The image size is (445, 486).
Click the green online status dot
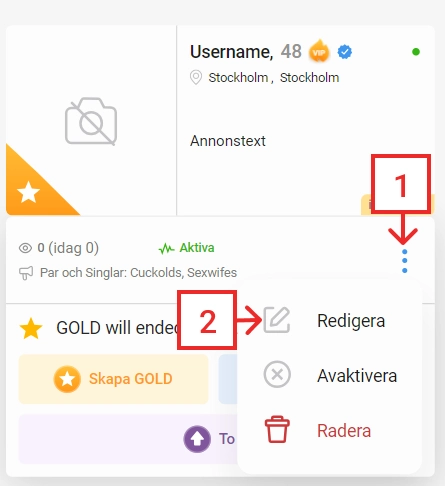416,52
